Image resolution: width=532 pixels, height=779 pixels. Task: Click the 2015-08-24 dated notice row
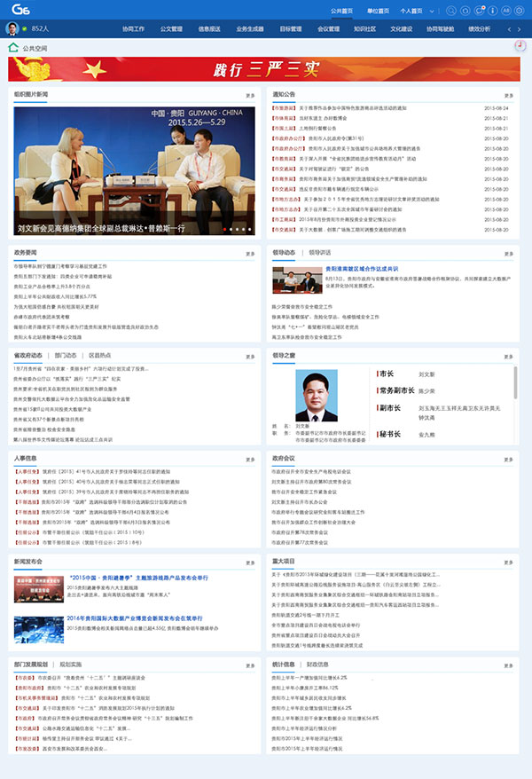pyautogui.click(x=390, y=108)
